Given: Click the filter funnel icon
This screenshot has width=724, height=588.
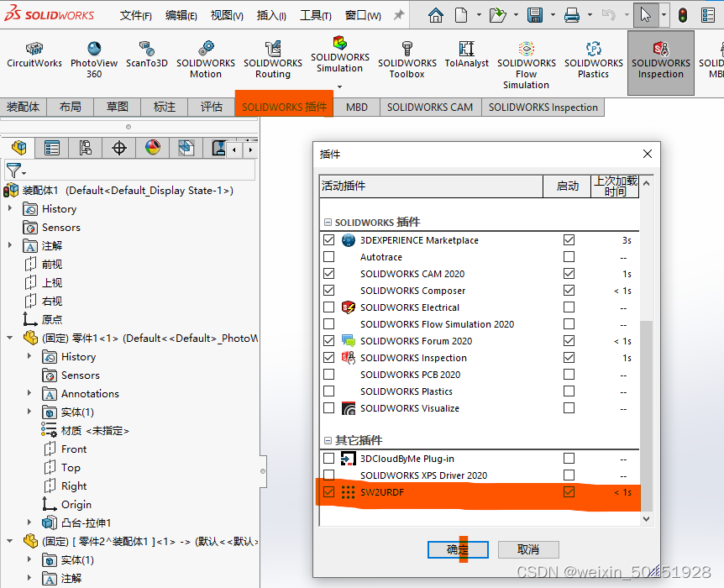Looking at the screenshot, I should click(x=13, y=171).
